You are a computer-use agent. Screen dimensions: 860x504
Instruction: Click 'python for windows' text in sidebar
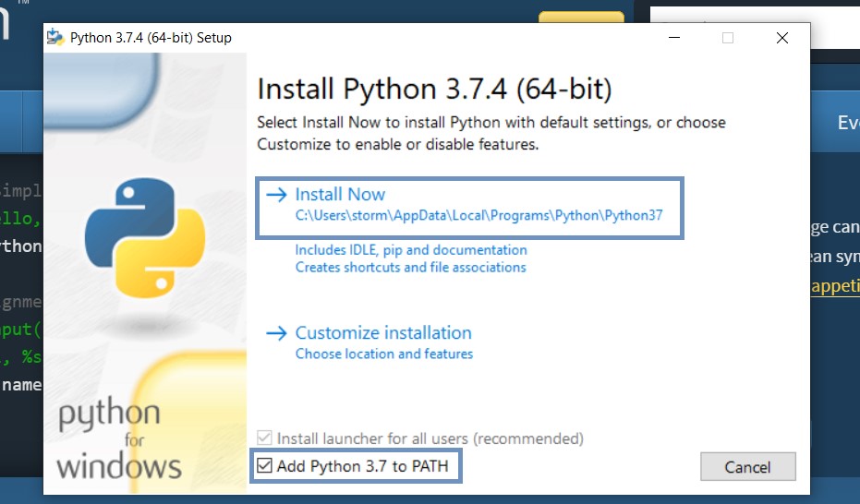point(119,439)
